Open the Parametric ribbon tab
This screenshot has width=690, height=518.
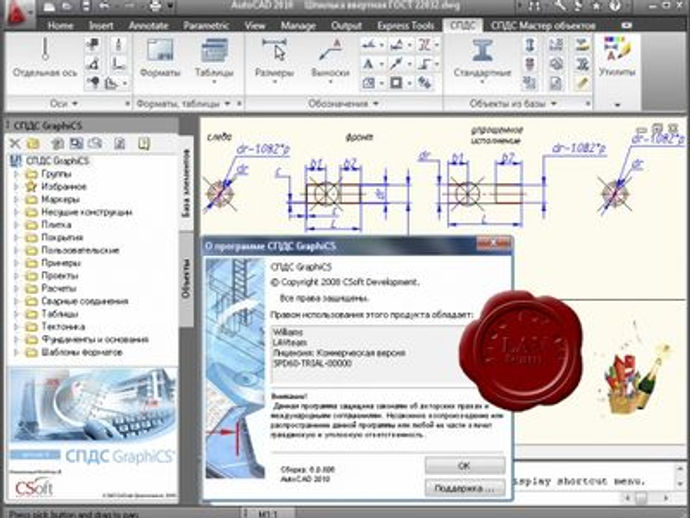[206, 26]
